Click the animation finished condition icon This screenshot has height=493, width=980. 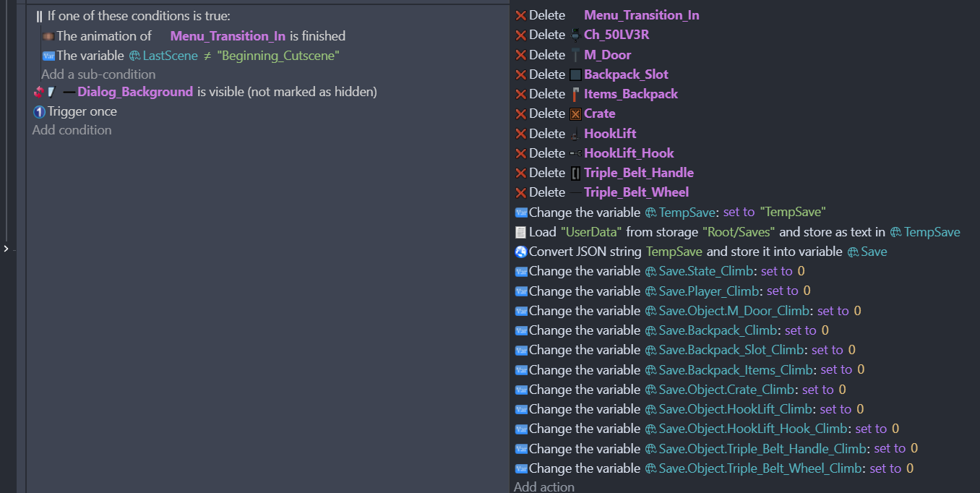pos(48,36)
